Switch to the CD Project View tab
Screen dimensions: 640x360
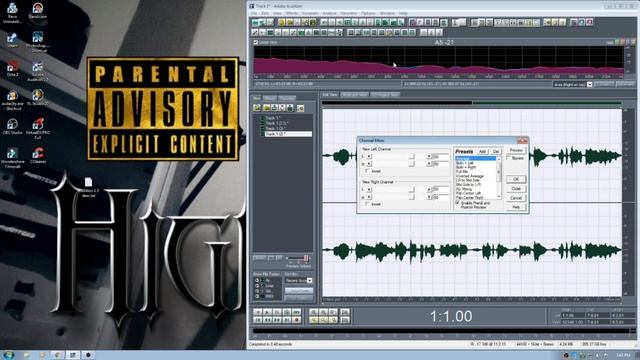coord(385,94)
